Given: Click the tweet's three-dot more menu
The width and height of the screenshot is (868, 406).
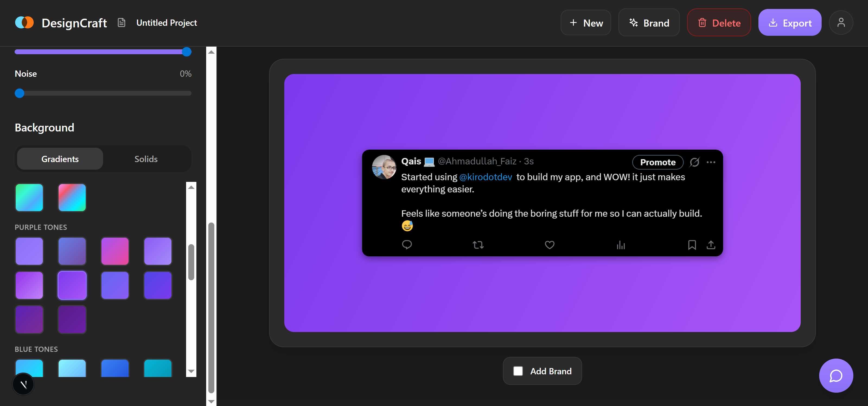Looking at the screenshot, I should (711, 162).
